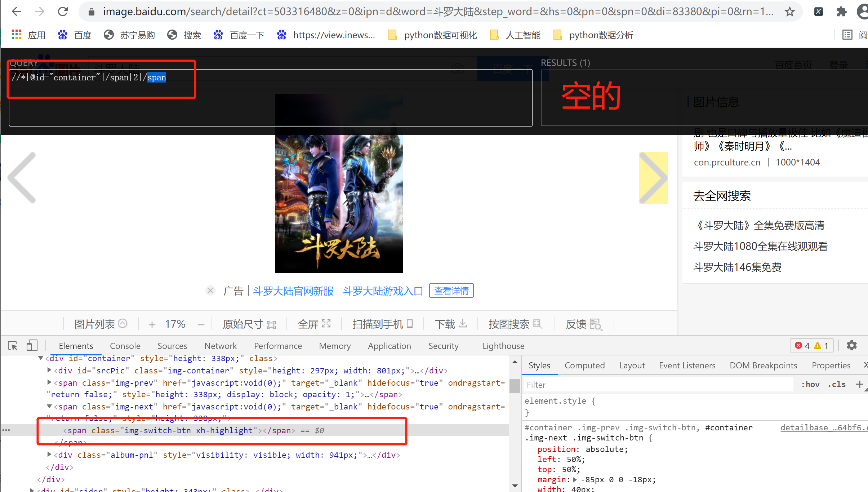This screenshot has width=868, height=492.
Task: Click 扫描到手机 button
Action: [383, 324]
